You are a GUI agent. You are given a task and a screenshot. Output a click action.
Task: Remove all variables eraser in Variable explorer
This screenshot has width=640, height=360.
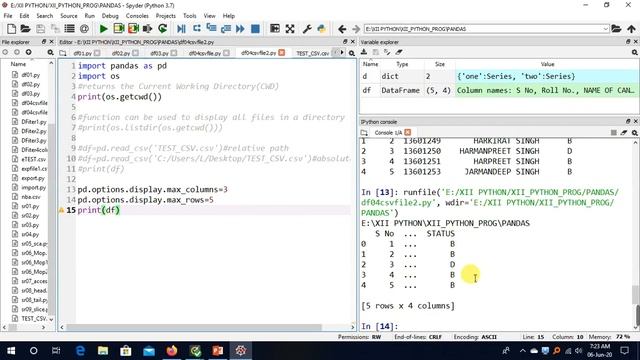(399, 52)
